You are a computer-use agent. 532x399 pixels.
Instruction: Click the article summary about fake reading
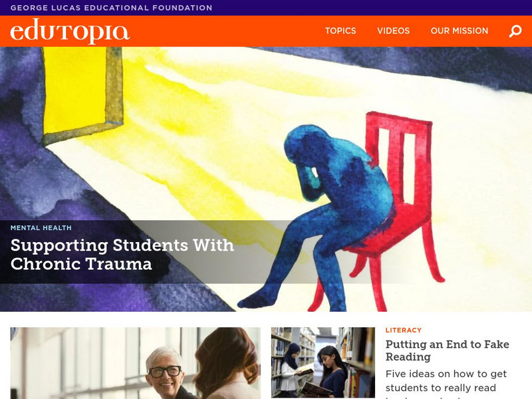pos(446,384)
